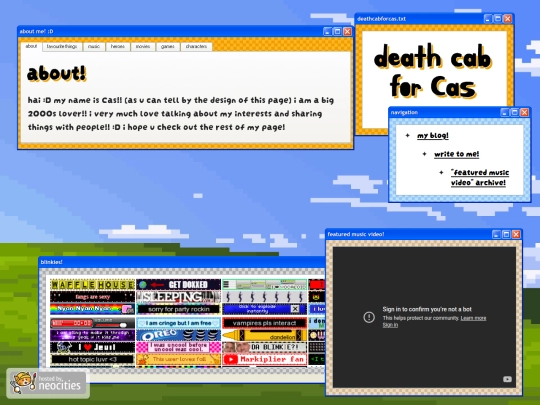Click the "fangs are sexy" blinkie
The width and height of the screenshot is (540, 405).
pyautogui.click(x=92, y=297)
